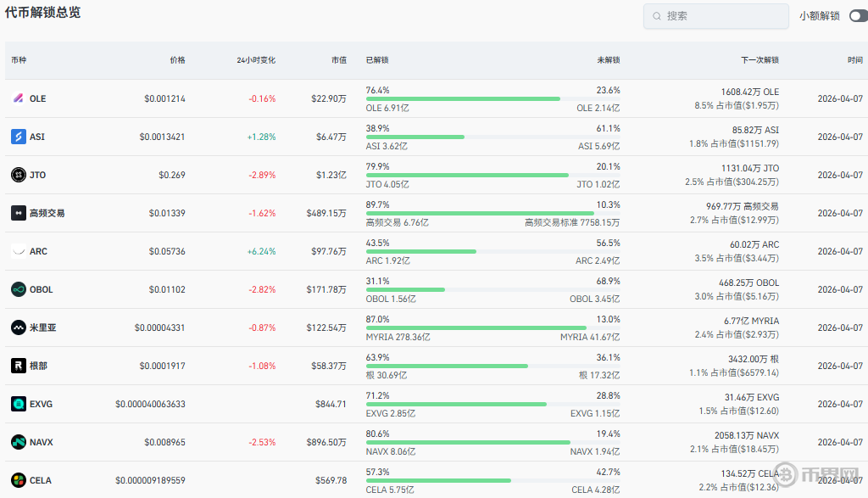Sort by 币种 column header
This screenshot has width=868, height=498.
(x=19, y=60)
